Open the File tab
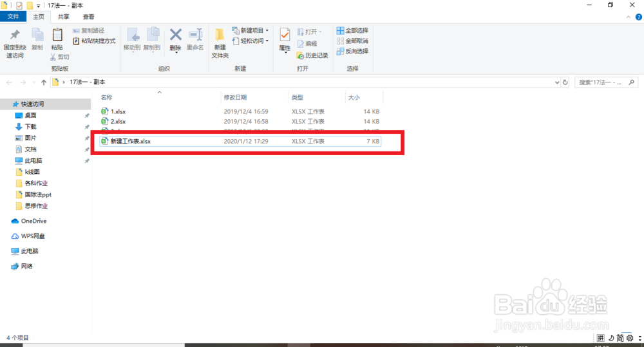This screenshot has height=347, width=644. [13, 17]
